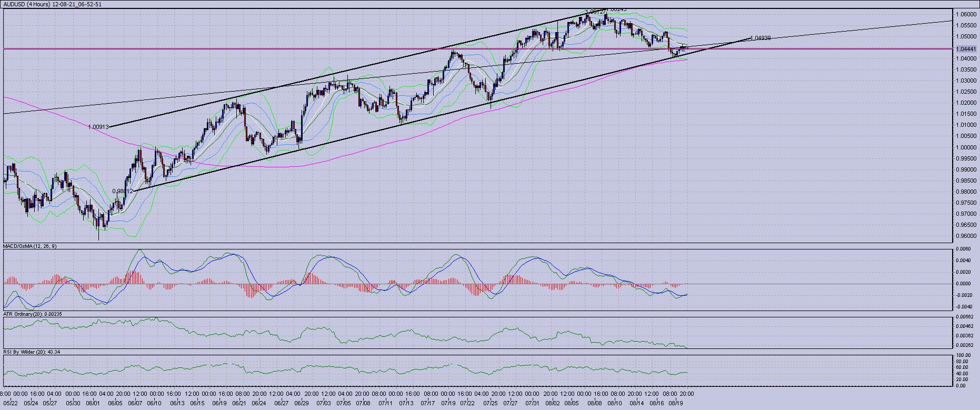Click ATR scale value 0.00562

(965, 316)
